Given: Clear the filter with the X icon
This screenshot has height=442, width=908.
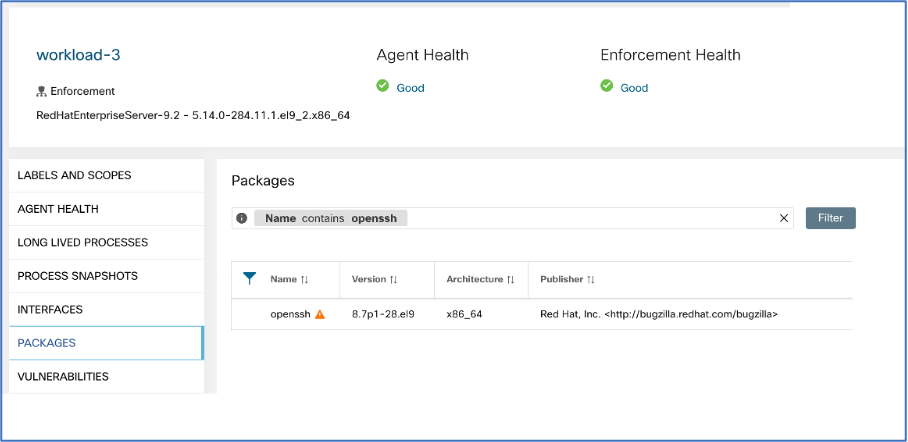Looking at the screenshot, I should pos(784,218).
